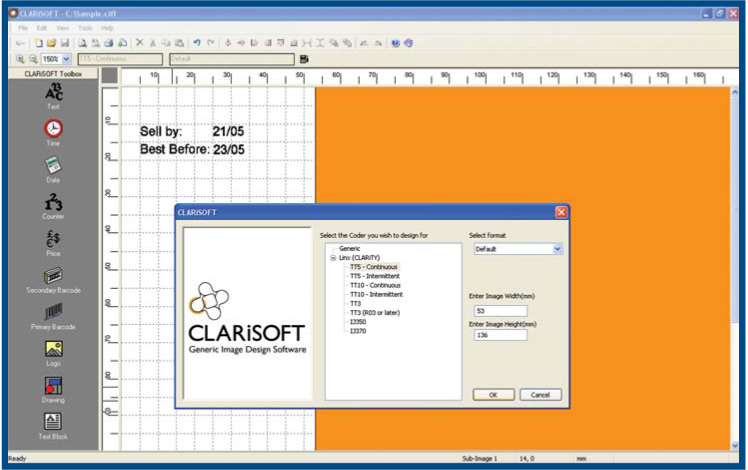Select Generic in the coder tree

[350, 249]
